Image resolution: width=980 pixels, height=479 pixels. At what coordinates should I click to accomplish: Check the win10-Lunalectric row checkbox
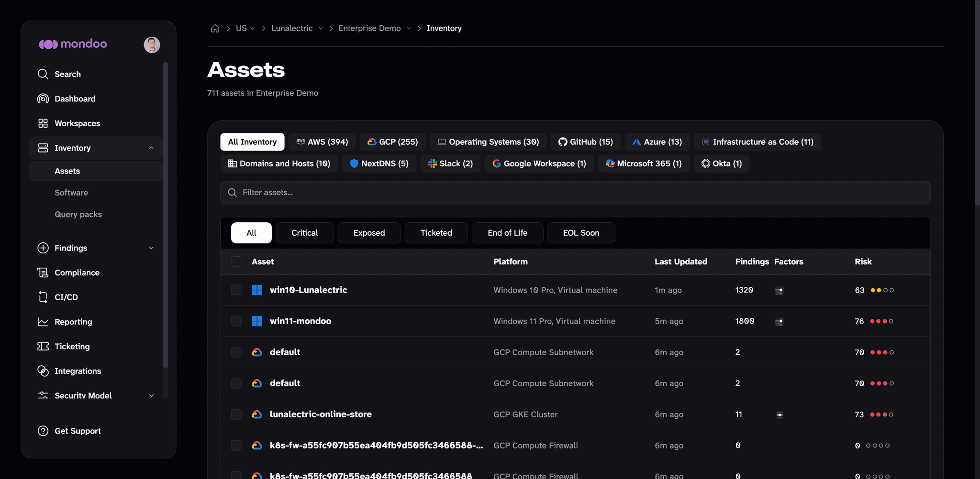(x=236, y=290)
